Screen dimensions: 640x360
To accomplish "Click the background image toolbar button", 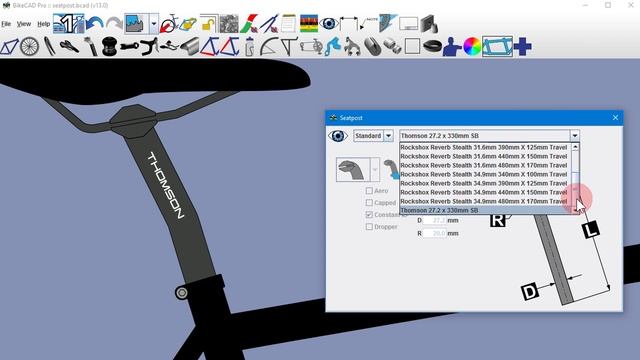I will coord(136,24).
